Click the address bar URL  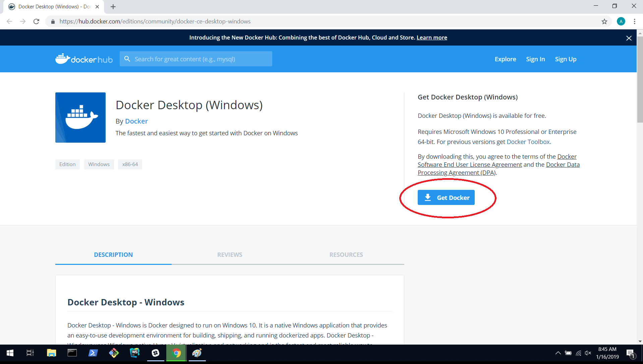[x=155, y=21]
